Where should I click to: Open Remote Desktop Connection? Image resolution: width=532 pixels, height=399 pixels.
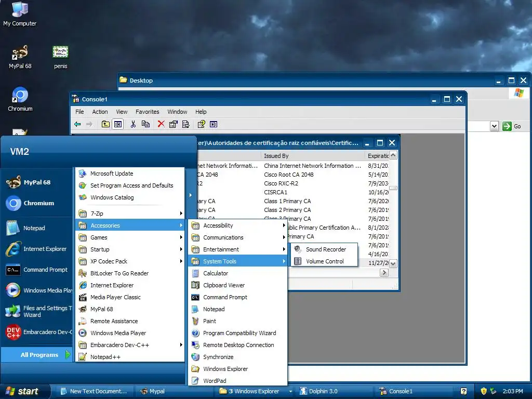click(x=238, y=345)
